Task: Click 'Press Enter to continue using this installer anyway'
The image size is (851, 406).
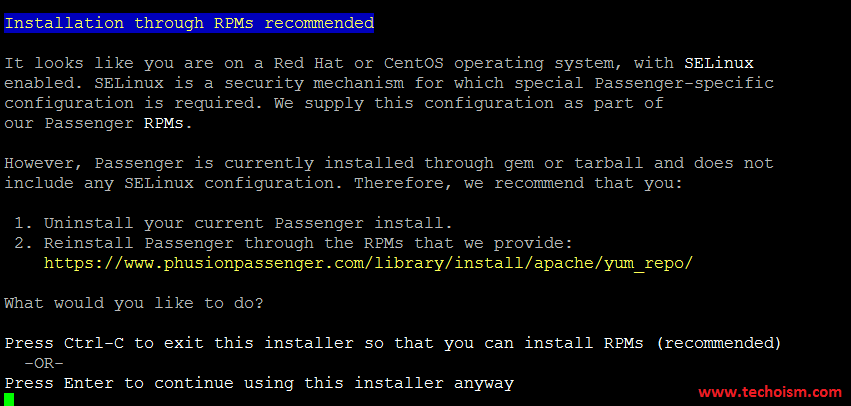Action: [259, 383]
